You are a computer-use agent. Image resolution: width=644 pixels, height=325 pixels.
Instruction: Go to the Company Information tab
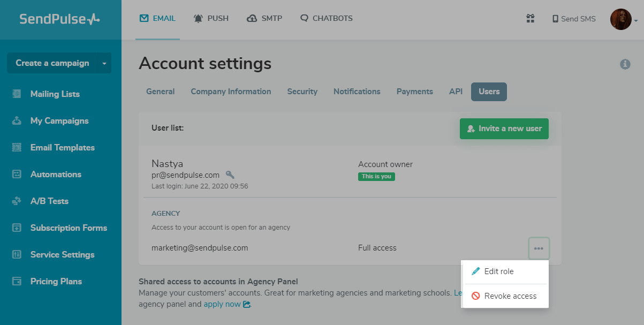pyautogui.click(x=231, y=92)
